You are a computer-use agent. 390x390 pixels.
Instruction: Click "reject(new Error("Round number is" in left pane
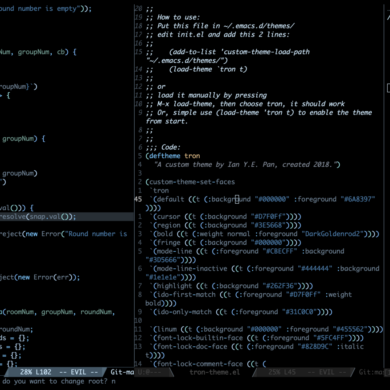63,234
